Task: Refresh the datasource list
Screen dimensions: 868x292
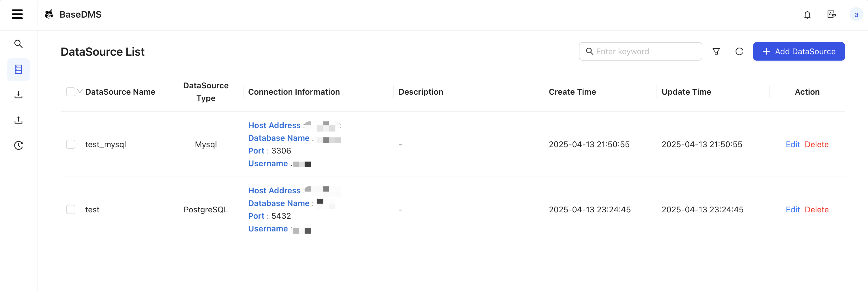Action: click(x=739, y=52)
